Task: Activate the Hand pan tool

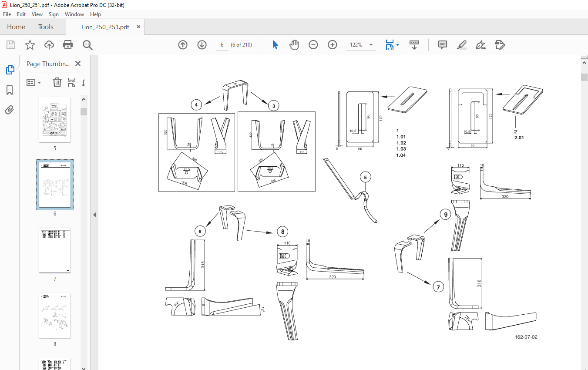Action: (294, 45)
